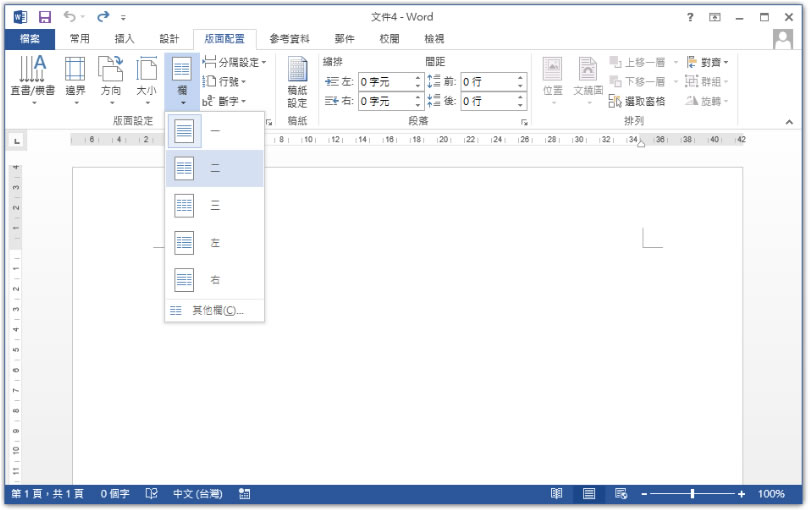Click the macro recording icon in status bar

(x=245, y=494)
